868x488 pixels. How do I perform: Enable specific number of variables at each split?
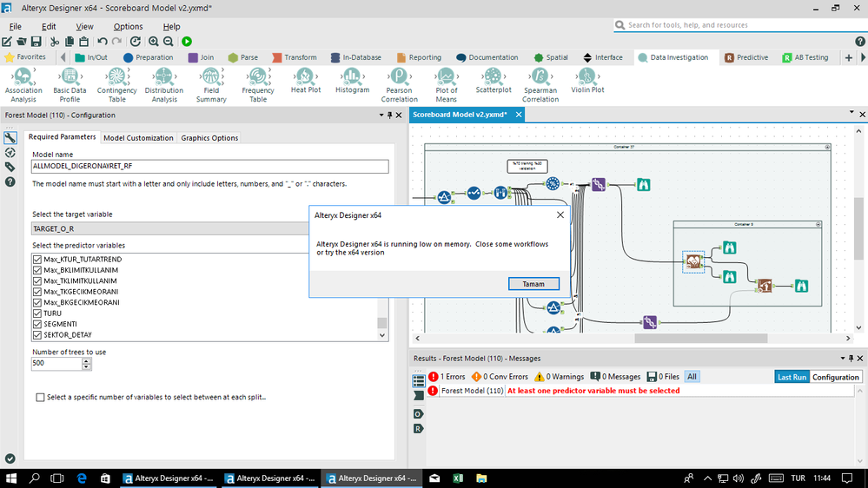tap(40, 398)
